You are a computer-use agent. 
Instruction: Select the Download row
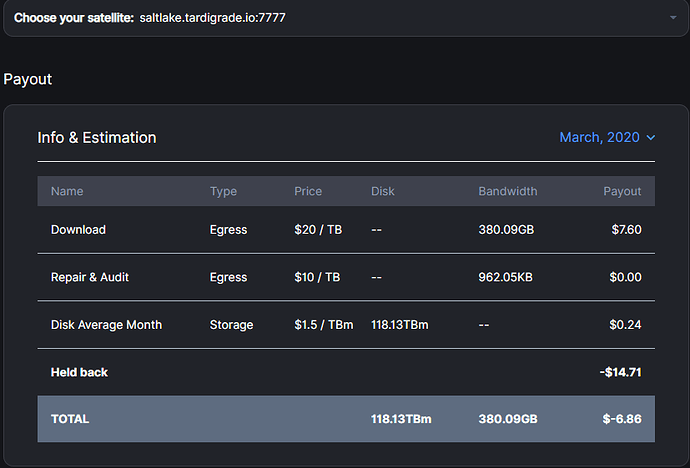tap(78, 230)
